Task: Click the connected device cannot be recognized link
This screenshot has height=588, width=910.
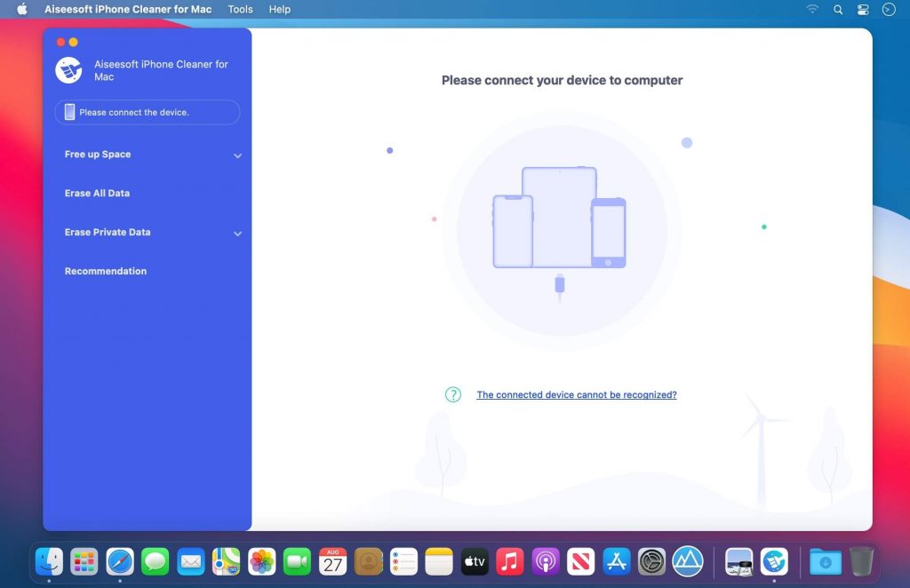Action: 576,394
